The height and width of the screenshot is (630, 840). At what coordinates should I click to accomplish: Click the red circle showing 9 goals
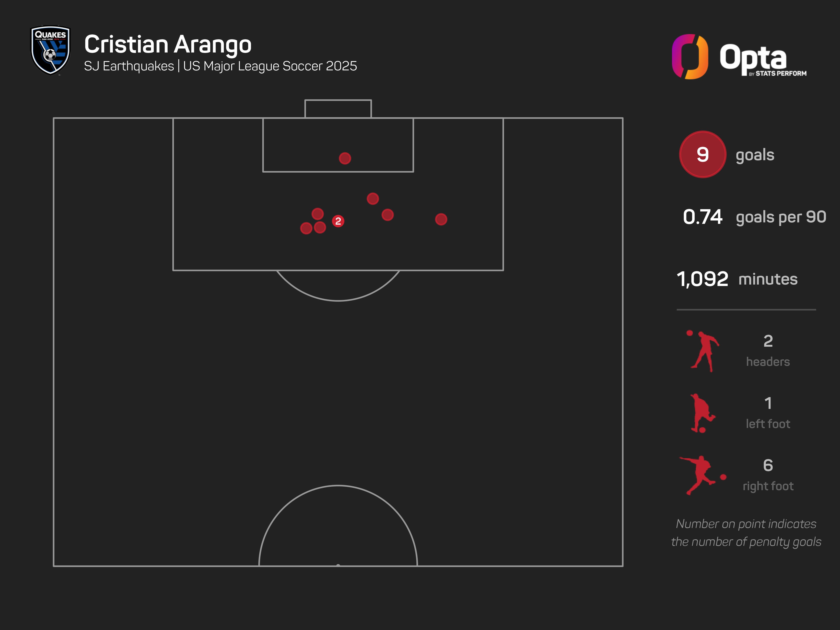pos(702,154)
